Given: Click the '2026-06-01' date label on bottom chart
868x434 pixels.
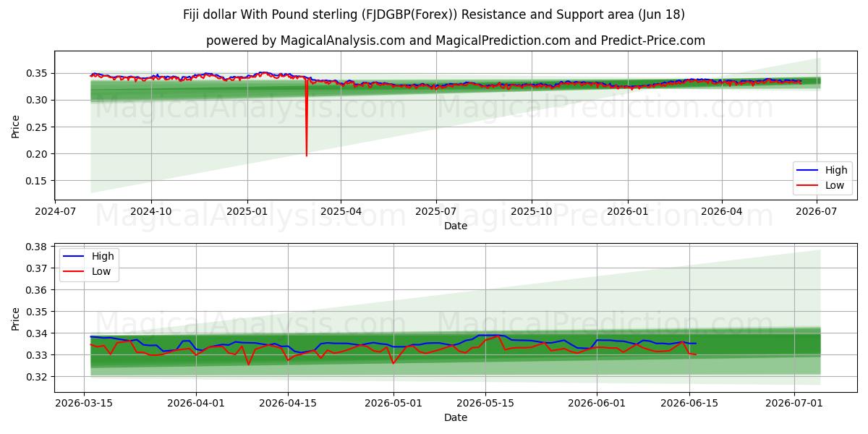Looking at the screenshot, I should pyautogui.click(x=597, y=404).
